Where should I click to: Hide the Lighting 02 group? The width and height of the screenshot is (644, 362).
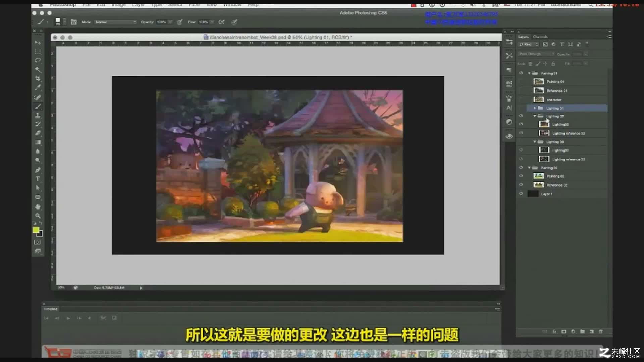point(521,116)
